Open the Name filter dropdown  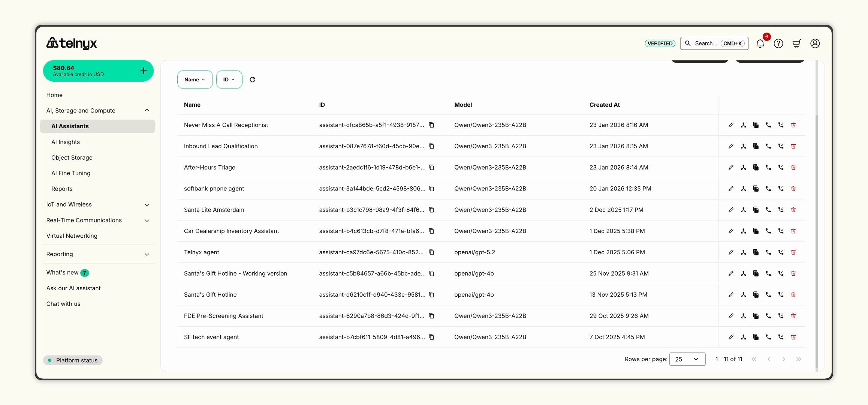point(195,79)
